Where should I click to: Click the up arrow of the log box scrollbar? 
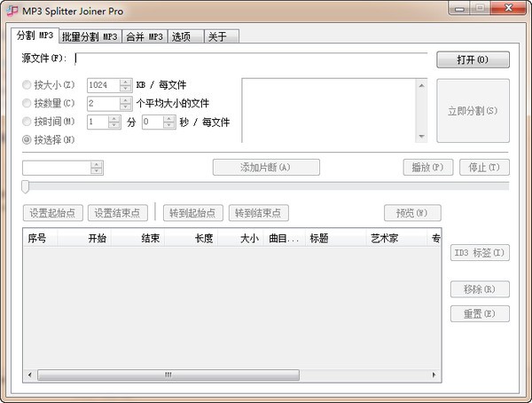pyautogui.click(x=421, y=85)
